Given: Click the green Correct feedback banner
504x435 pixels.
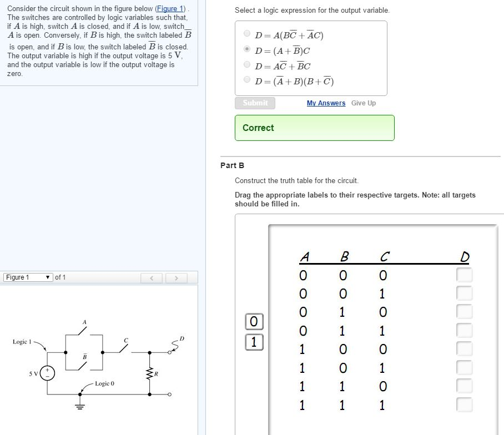Looking at the screenshot, I should pyautogui.click(x=315, y=128).
